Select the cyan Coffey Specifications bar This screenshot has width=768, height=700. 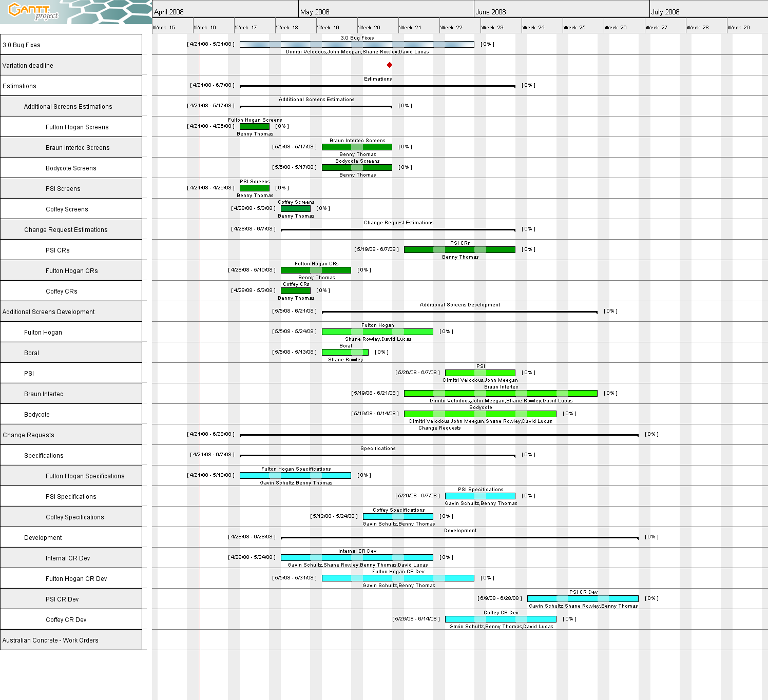(x=398, y=517)
